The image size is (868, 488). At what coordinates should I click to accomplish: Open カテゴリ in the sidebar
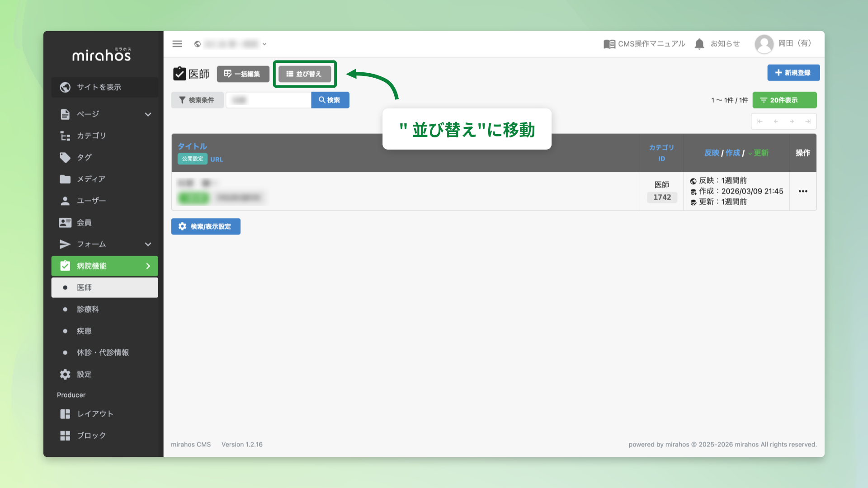pyautogui.click(x=105, y=136)
